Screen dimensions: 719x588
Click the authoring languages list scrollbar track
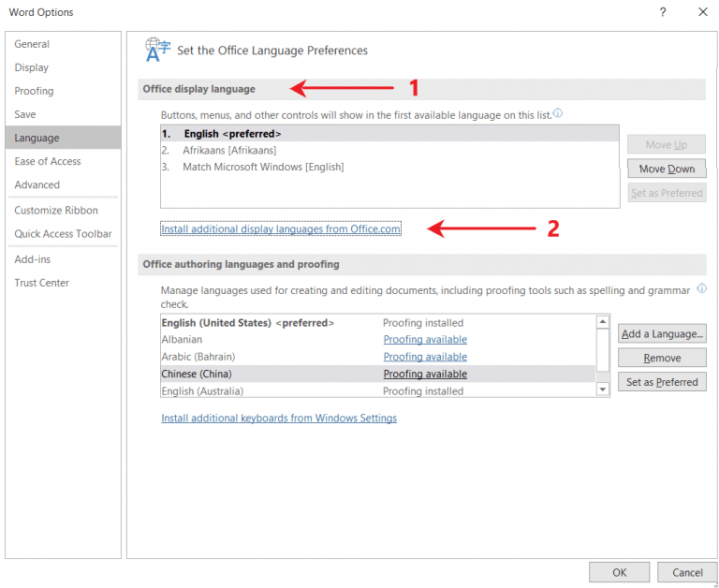click(x=603, y=377)
